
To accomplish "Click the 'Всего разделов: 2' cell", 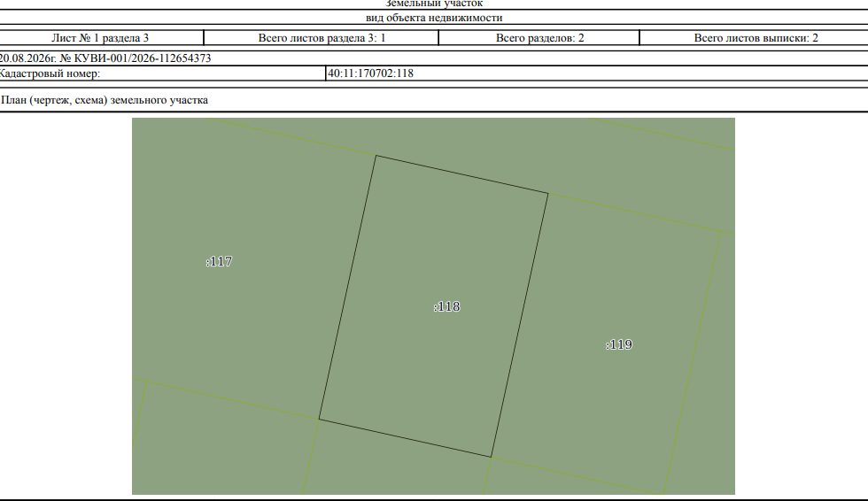I will (x=539, y=38).
